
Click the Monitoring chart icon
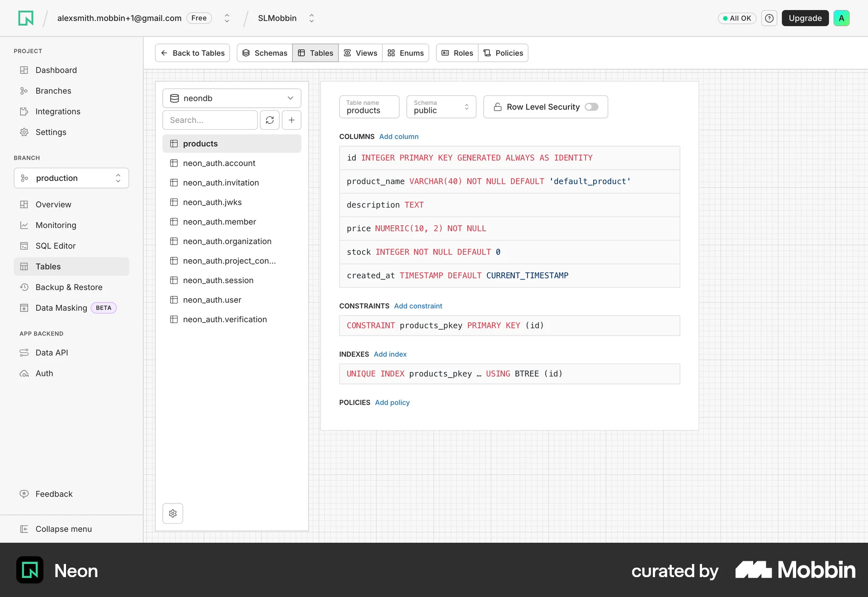[x=24, y=225]
